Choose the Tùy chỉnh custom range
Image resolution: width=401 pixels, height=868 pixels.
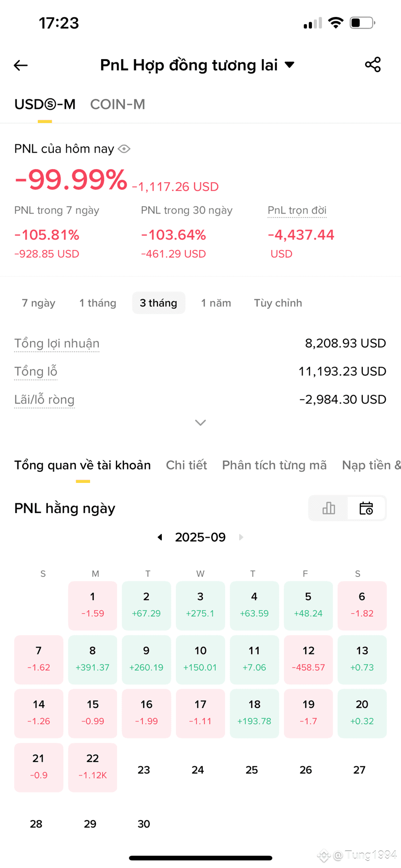(x=278, y=303)
